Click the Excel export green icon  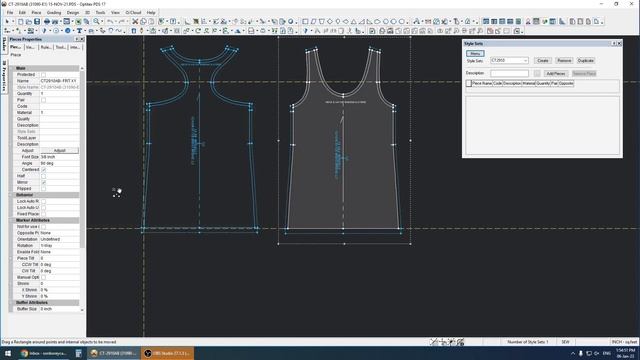pyautogui.click(x=78, y=21)
